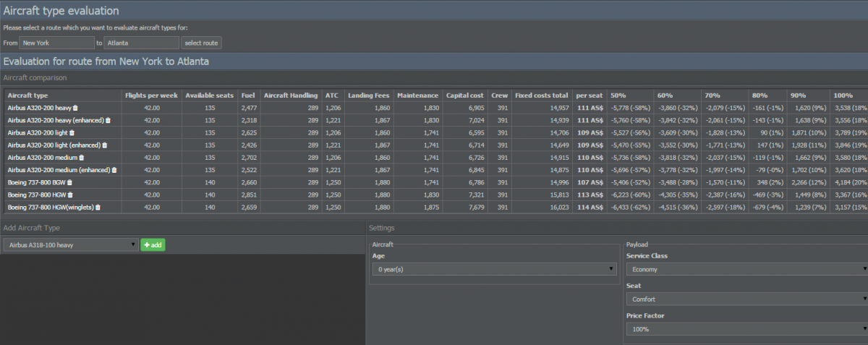Delete the Airbus A320-200 heavy row
Viewport: 868px width, 345px height.
coord(75,108)
